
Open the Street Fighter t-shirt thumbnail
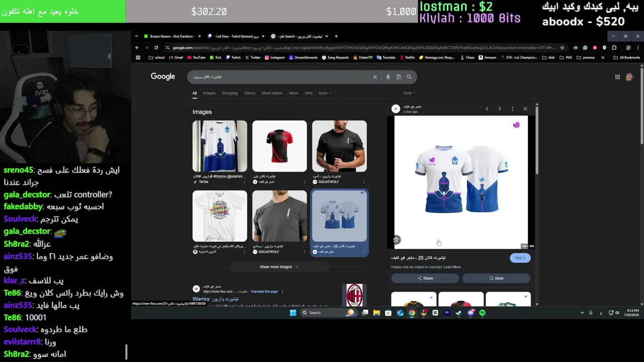click(x=220, y=216)
